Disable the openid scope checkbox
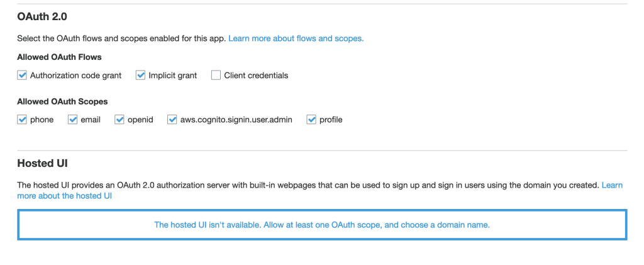Image resolution: width=644 pixels, height=265 pixels. click(x=119, y=120)
